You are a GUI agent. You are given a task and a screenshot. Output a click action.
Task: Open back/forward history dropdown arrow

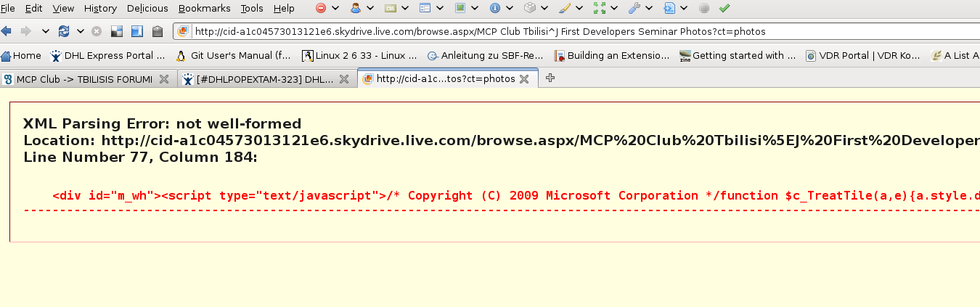(x=46, y=31)
